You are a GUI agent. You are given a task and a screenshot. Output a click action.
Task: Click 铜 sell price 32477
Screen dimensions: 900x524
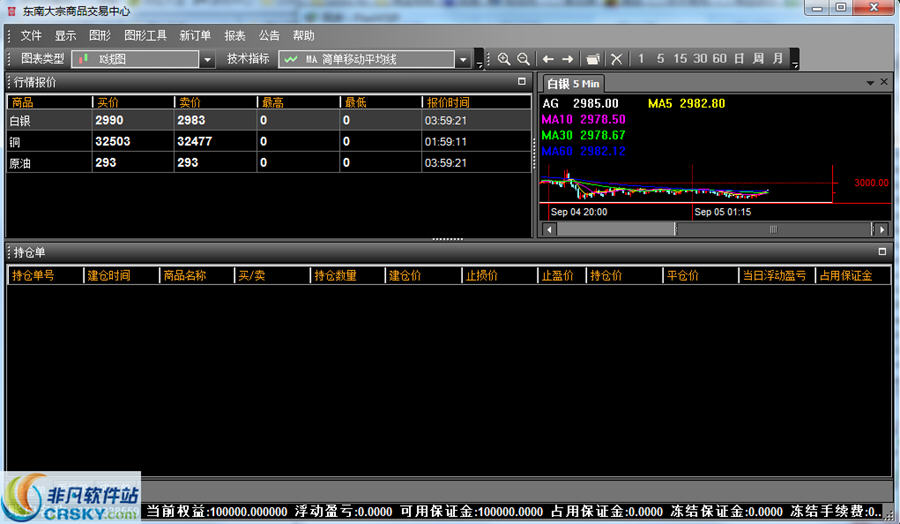point(195,141)
